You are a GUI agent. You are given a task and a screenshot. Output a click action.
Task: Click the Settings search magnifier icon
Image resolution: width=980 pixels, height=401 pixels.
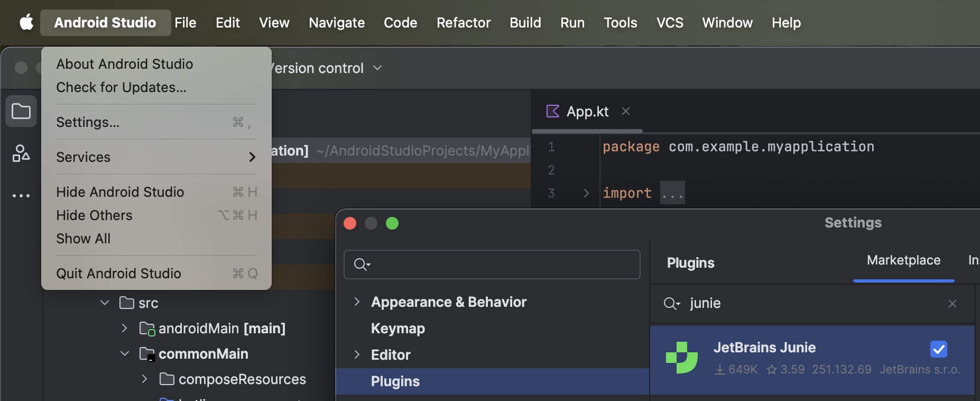pyautogui.click(x=362, y=265)
